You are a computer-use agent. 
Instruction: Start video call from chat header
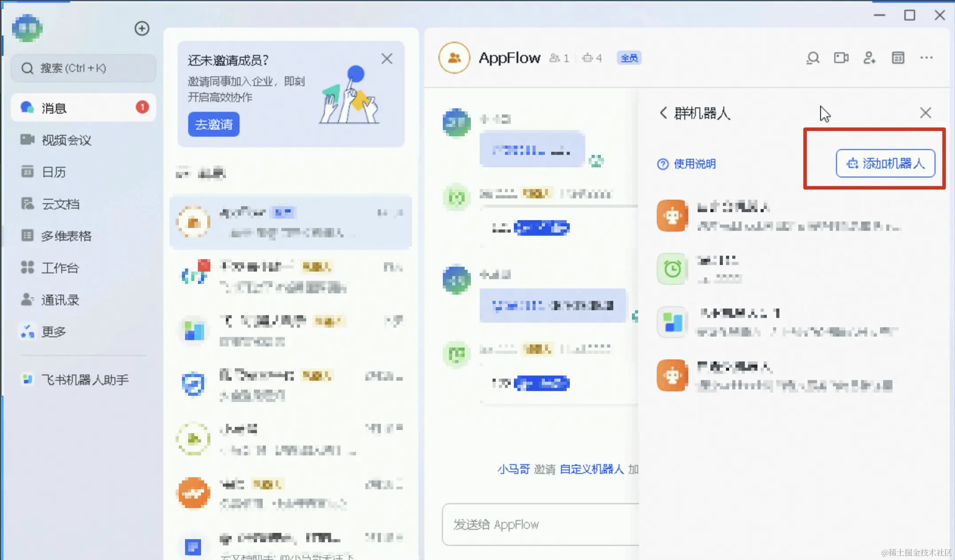pos(841,58)
